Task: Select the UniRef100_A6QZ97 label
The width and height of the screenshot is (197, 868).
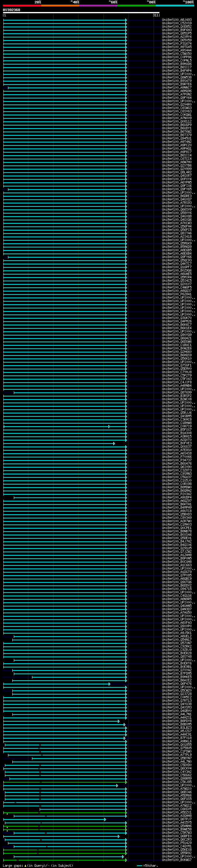Action: tap(177, 501)
